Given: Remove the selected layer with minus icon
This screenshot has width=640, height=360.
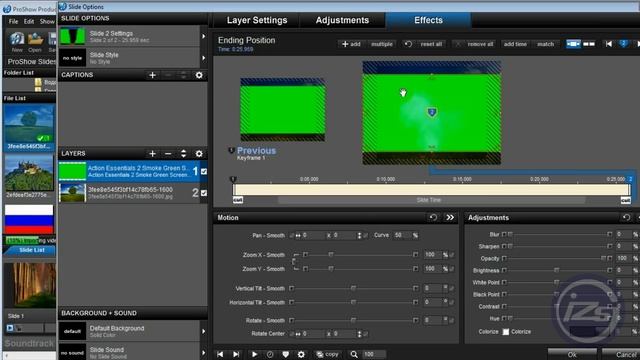Looking at the screenshot, I should [168, 153].
